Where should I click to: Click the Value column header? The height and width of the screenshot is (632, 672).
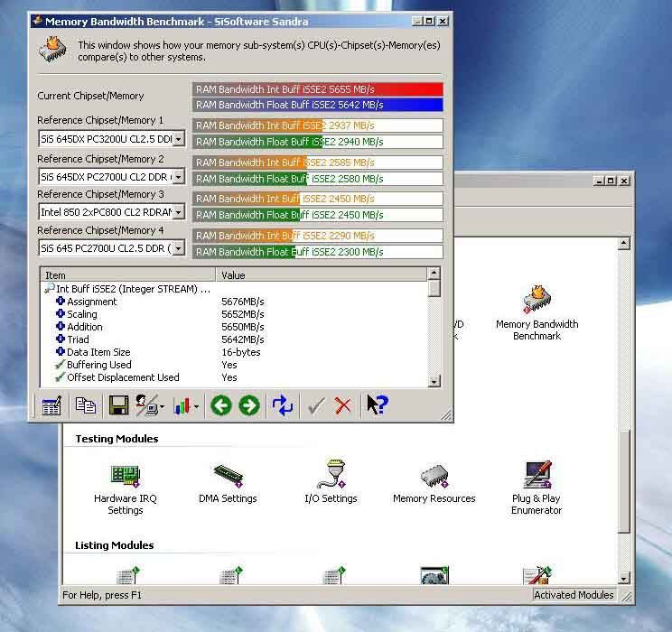coord(322,275)
